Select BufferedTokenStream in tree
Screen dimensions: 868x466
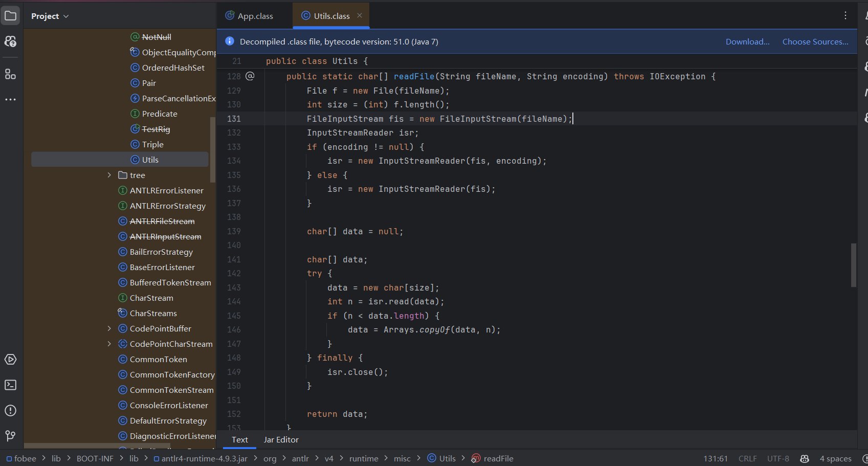pos(170,282)
